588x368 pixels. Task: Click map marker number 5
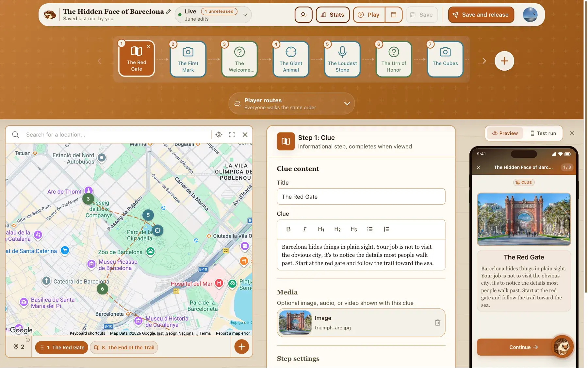pyautogui.click(x=148, y=215)
